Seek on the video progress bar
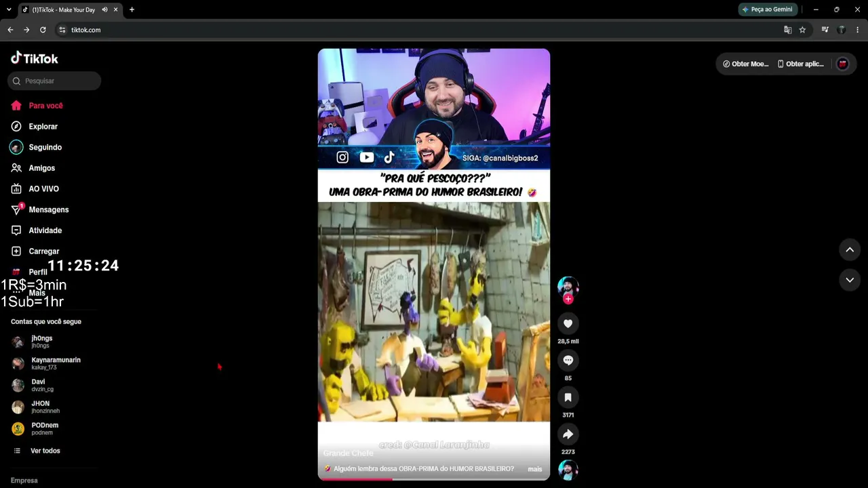 pos(434,479)
